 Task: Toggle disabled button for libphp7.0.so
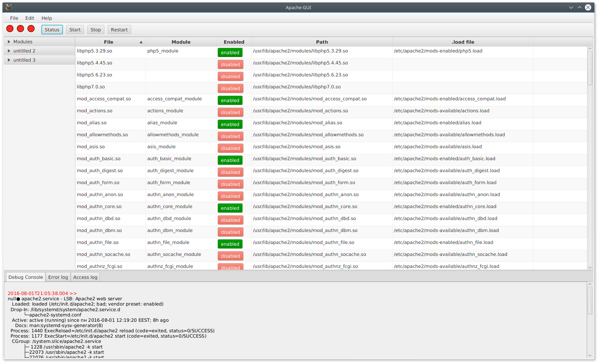pos(230,88)
